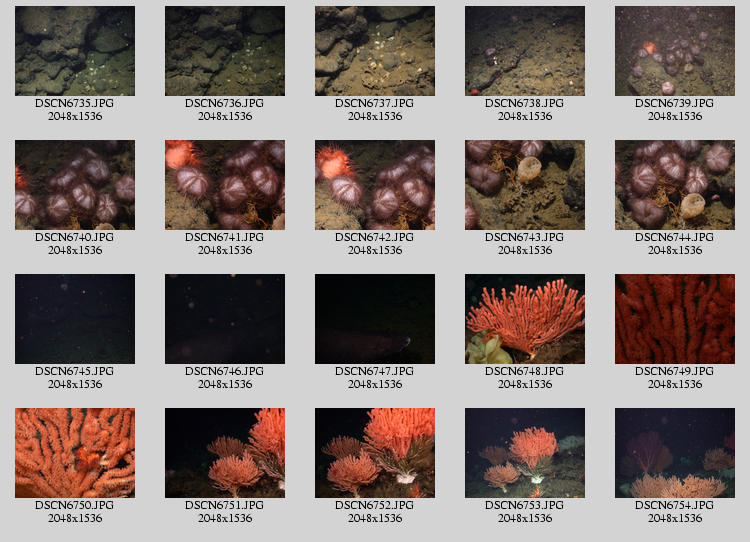Select the DSCN6736.JPG thumbnail
The width and height of the screenshot is (750, 542).
tap(225, 51)
